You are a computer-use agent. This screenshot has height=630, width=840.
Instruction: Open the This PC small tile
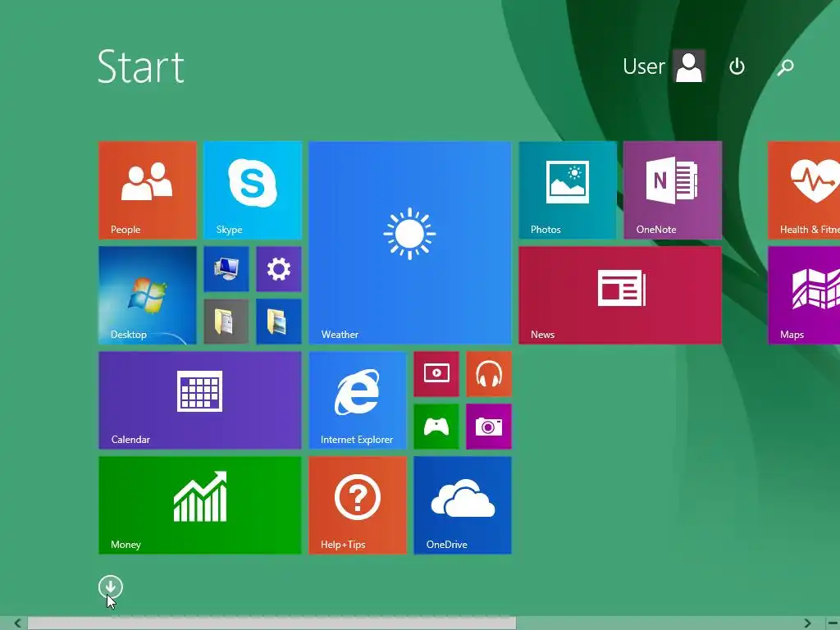(226, 269)
